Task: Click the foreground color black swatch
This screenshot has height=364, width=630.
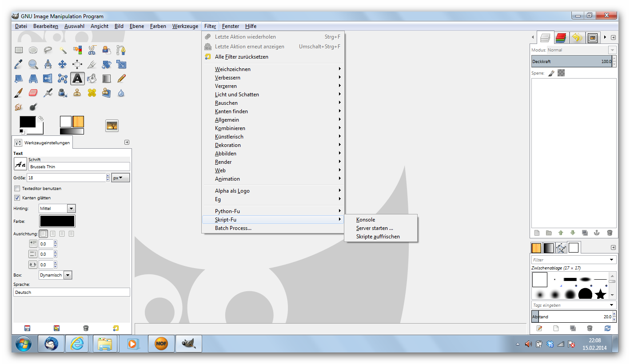Action: [28, 122]
